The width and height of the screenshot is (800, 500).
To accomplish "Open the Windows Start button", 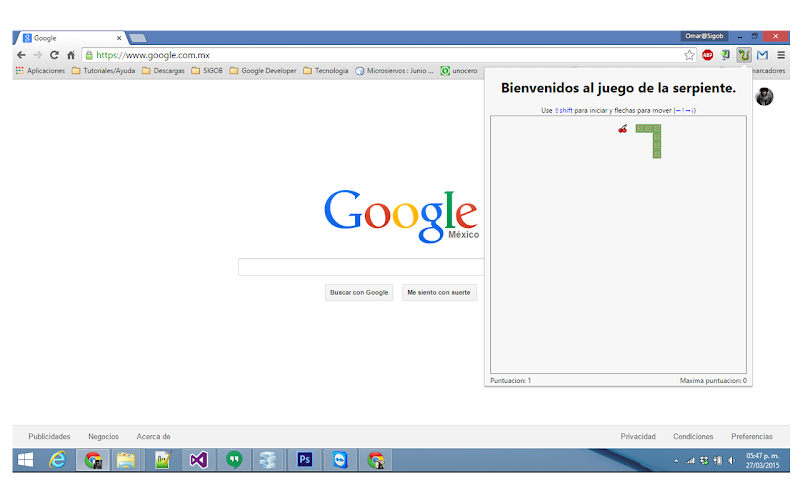I will pos(26,460).
